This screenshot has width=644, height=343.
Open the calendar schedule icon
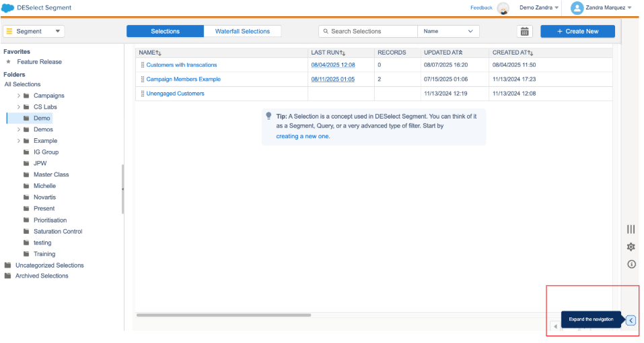click(524, 32)
